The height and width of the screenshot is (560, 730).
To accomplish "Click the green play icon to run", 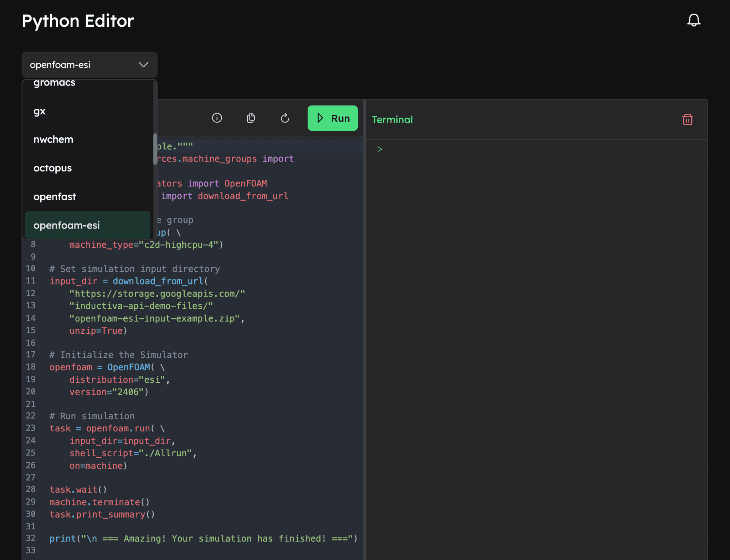I will click(320, 118).
